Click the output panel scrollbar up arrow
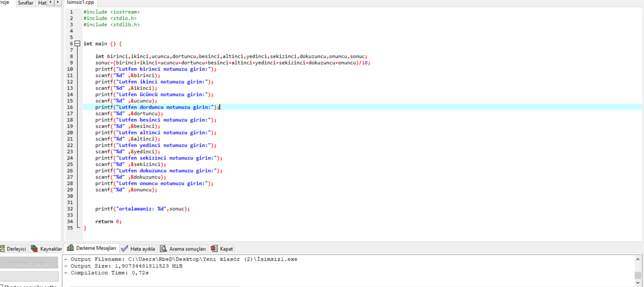 pyautogui.click(x=638, y=259)
